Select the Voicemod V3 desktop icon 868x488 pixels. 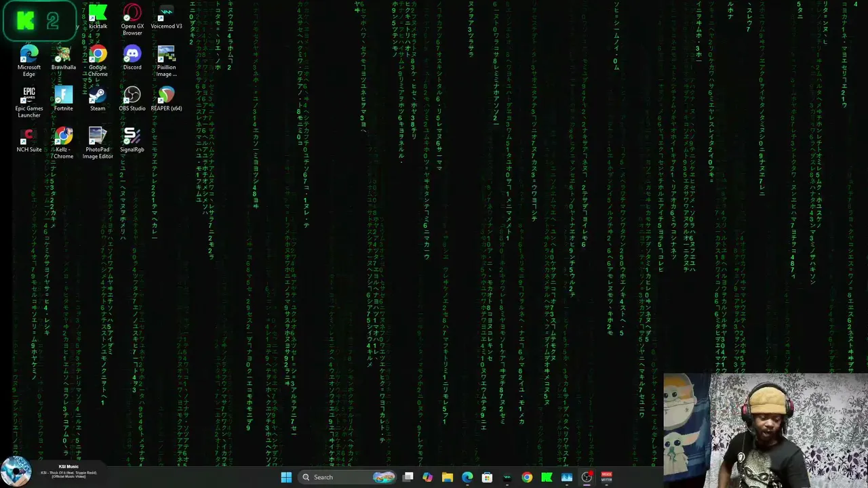pyautogui.click(x=166, y=17)
